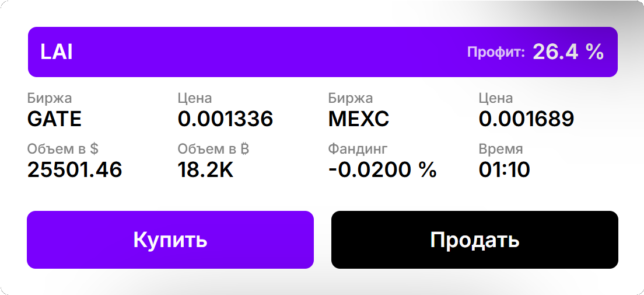
Task: Click the Профит label
Action: coord(496,52)
